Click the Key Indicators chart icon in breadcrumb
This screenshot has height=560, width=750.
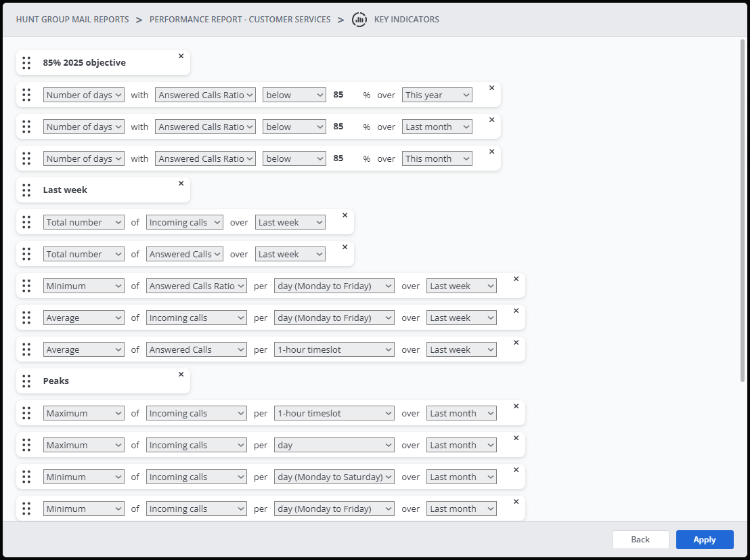click(x=359, y=20)
